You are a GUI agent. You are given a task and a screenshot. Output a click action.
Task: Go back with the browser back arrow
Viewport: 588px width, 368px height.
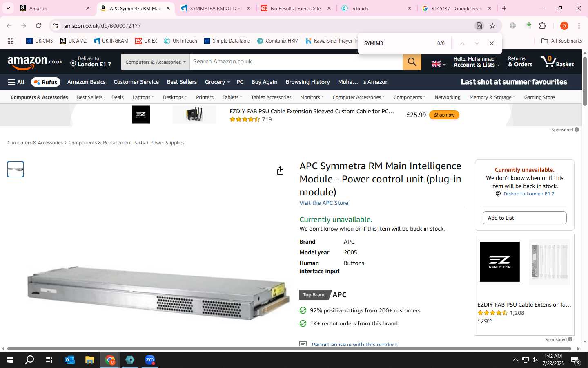[9, 26]
